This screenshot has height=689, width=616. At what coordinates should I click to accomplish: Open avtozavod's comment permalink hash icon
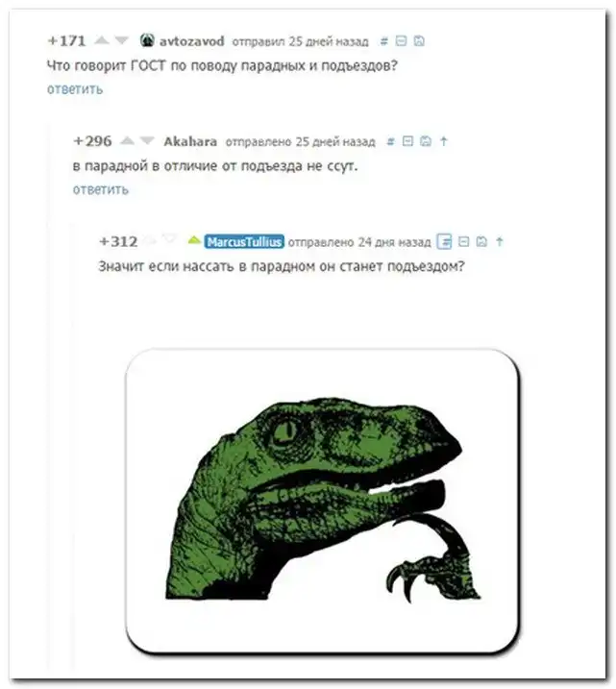tap(384, 41)
